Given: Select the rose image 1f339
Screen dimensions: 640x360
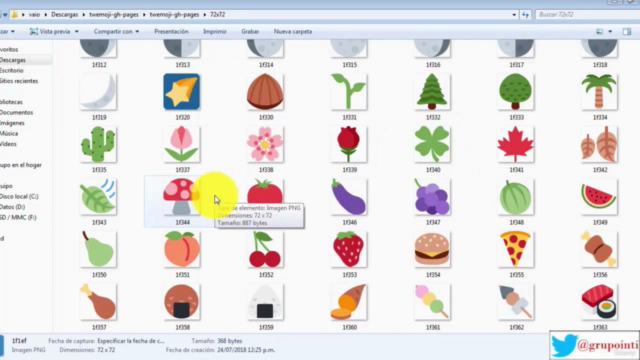Looking at the screenshot, I should pos(349,144).
